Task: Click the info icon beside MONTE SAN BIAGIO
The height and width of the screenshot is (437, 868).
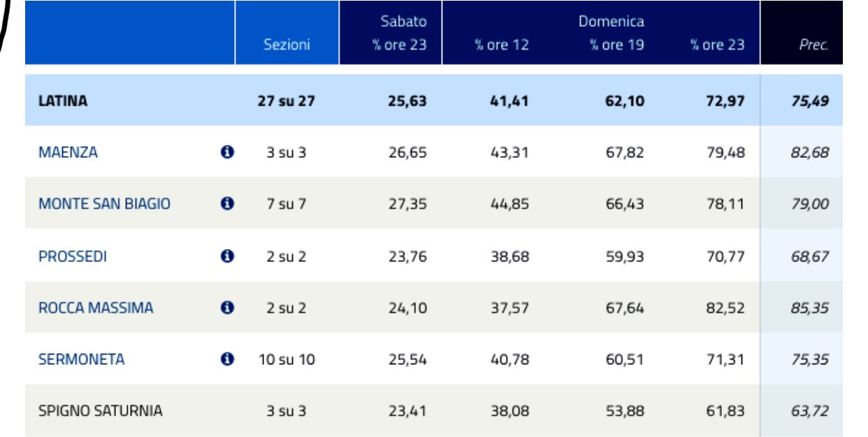Action: pyautogui.click(x=226, y=203)
